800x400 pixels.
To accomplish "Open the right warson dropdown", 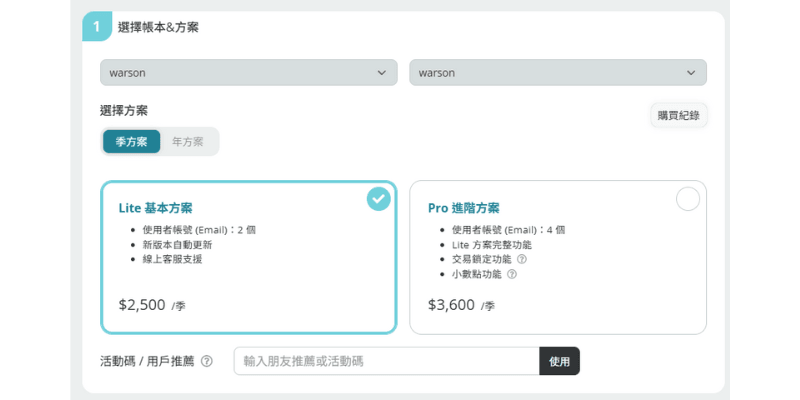I will pyautogui.click(x=557, y=73).
